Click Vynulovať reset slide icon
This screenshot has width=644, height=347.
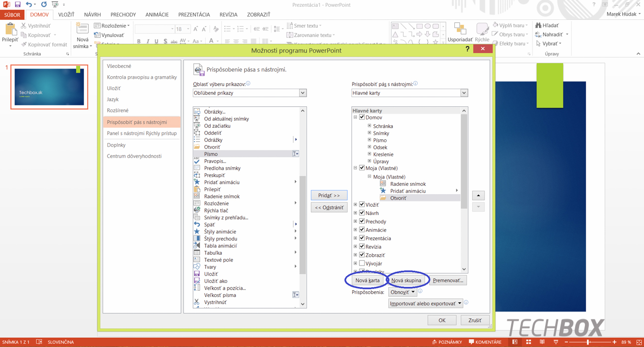(x=97, y=35)
